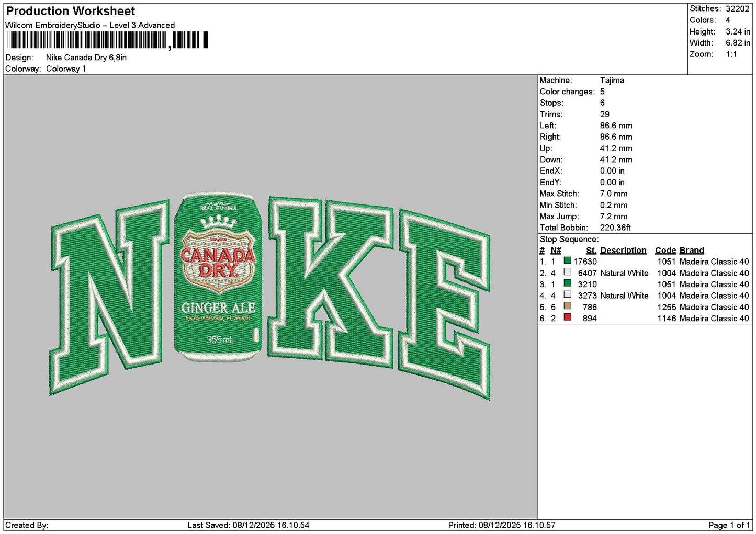Screen dimensions: 756x534
Task: Click the 'Wilcom EmbroideryStudio – Level 3 Advanced' text
Action: 90,25
